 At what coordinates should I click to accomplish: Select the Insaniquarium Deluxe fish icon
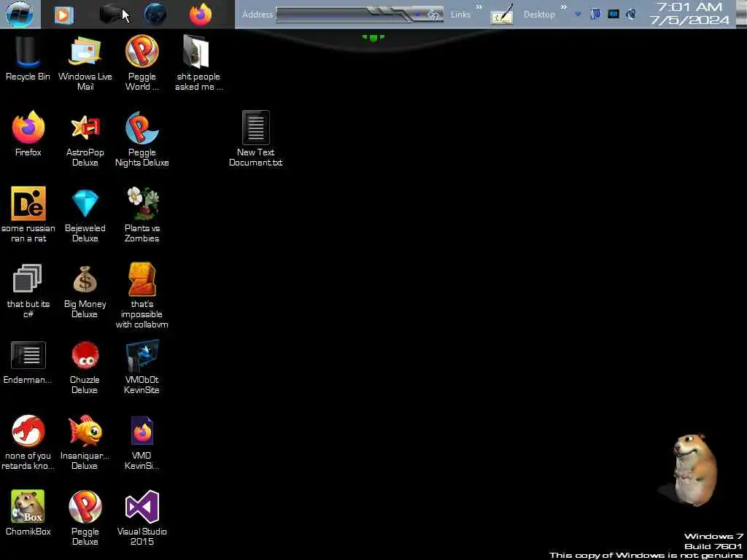[x=85, y=442]
